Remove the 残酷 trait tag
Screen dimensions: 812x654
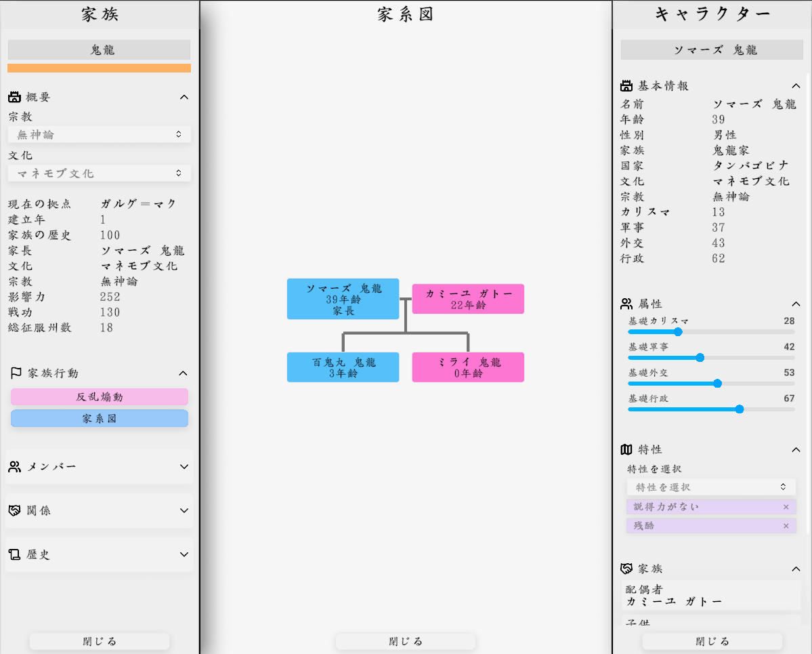[786, 526]
